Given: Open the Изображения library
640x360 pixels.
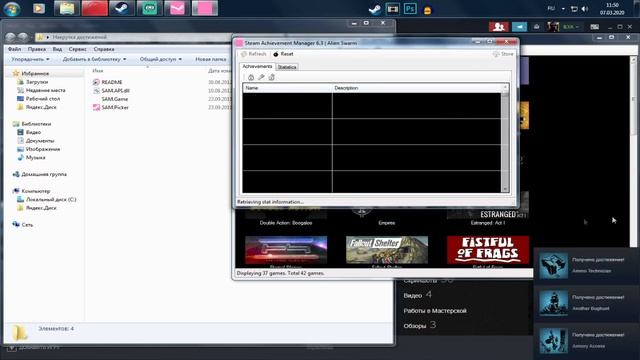Looking at the screenshot, I should point(38,149).
